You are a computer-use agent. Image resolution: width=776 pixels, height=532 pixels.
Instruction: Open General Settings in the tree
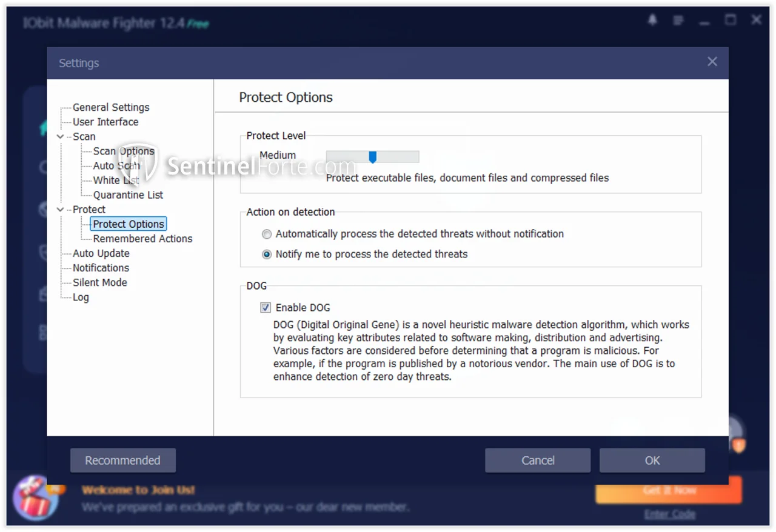pyautogui.click(x=111, y=107)
